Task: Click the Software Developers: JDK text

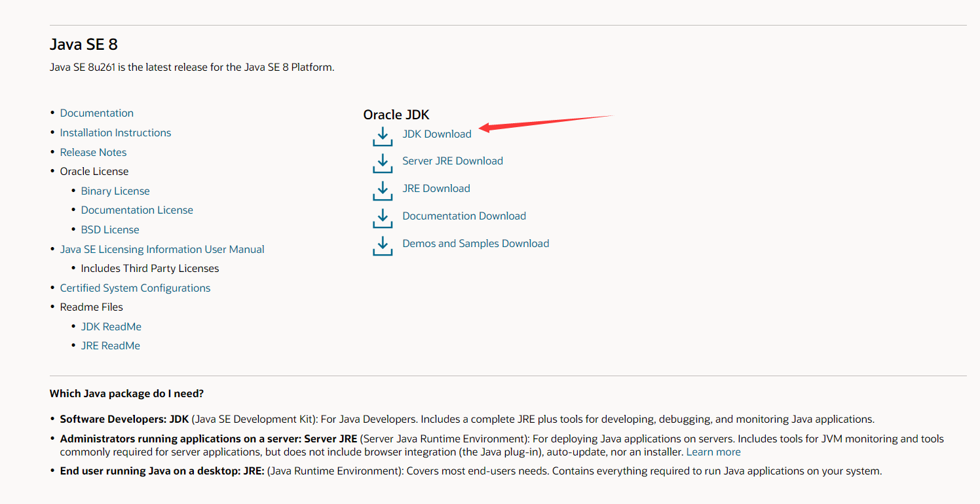Action: point(124,419)
